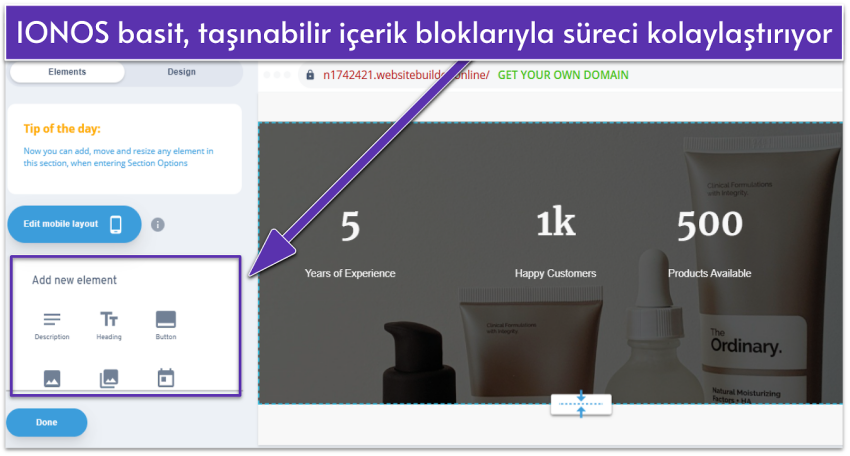Add a Description element
The image size is (850, 456).
click(x=52, y=326)
